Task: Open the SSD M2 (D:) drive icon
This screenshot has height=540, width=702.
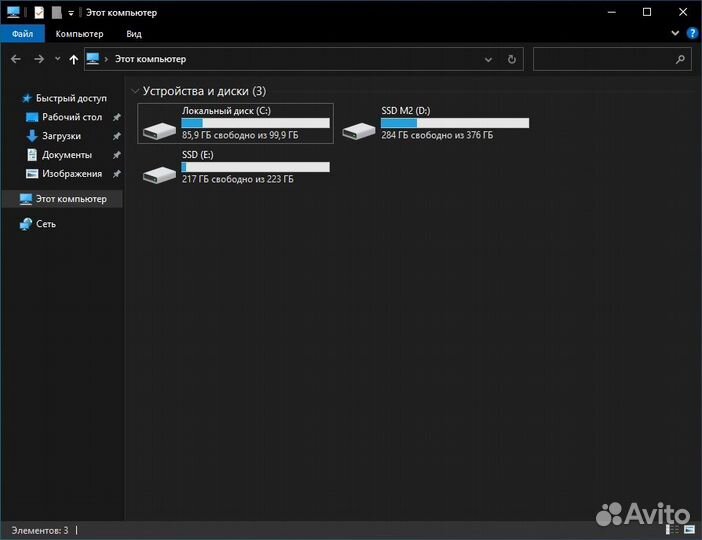Action: 358,129
